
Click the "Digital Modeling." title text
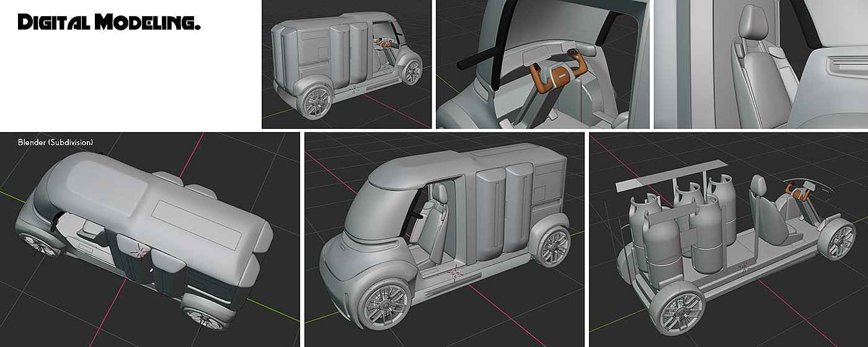[x=109, y=23]
